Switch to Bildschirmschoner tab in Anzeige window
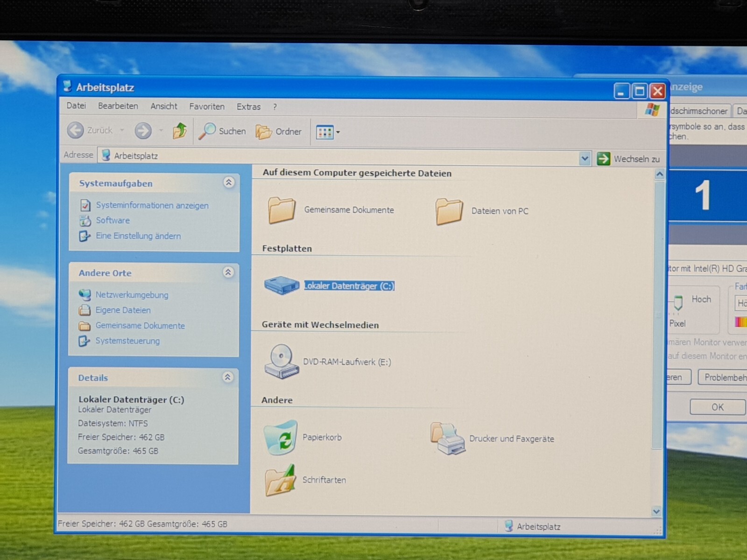747x560 pixels. pos(699,111)
